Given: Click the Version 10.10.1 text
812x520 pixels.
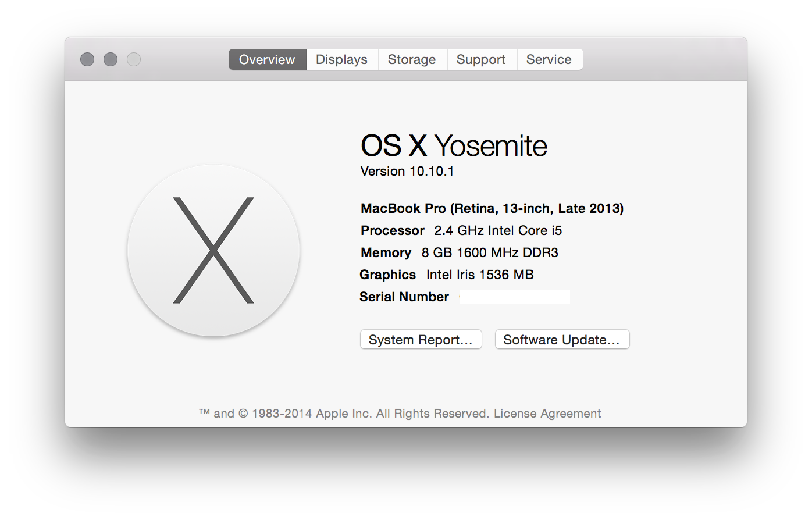Looking at the screenshot, I should pyautogui.click(x=407, y=172).
